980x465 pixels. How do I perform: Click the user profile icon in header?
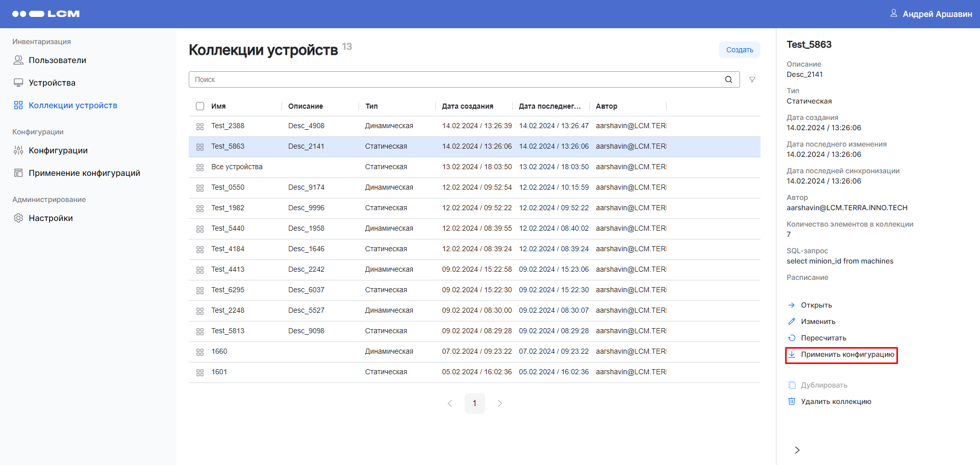[893, 13]
